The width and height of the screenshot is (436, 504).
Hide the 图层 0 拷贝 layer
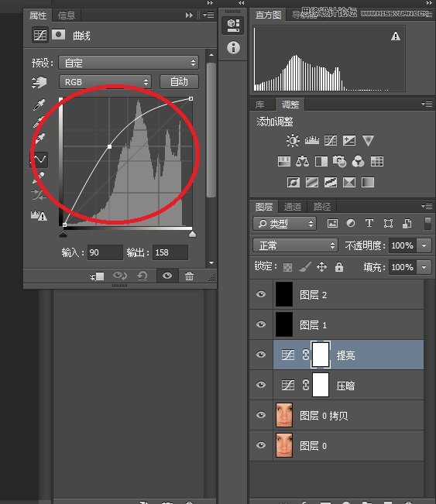261,415
